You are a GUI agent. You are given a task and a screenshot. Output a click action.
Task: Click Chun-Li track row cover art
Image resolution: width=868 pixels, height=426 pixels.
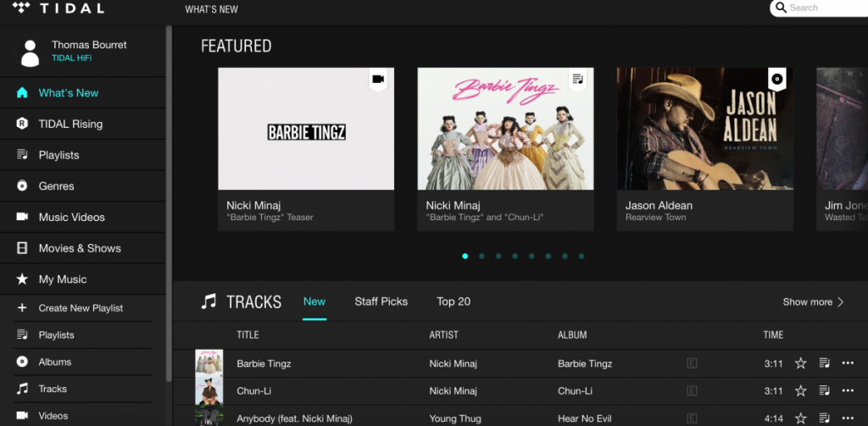tap(209, 391)
